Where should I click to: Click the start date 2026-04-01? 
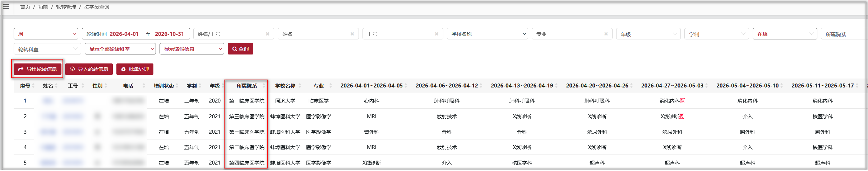pos(124,34)
